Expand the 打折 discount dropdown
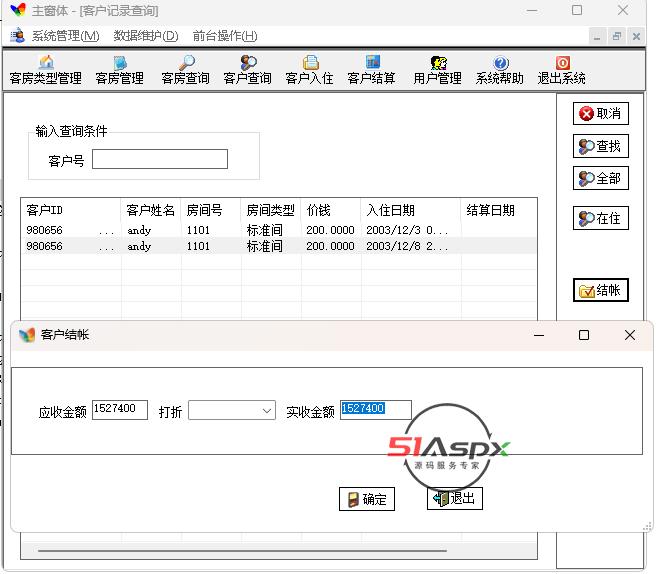668x574 pixels. 266,411
